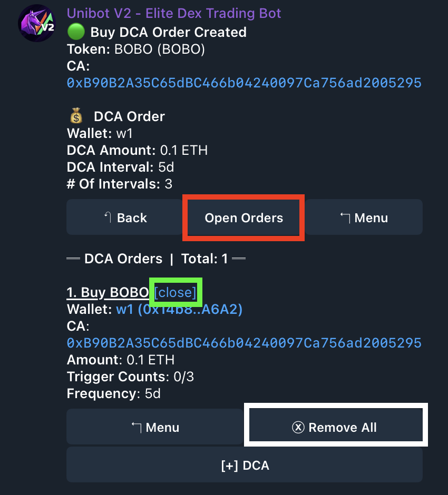Image resolution: width=448 pixels, height=495 pixels.
Task: Click the money bag DCA Order icon
Action: [76, 116]
